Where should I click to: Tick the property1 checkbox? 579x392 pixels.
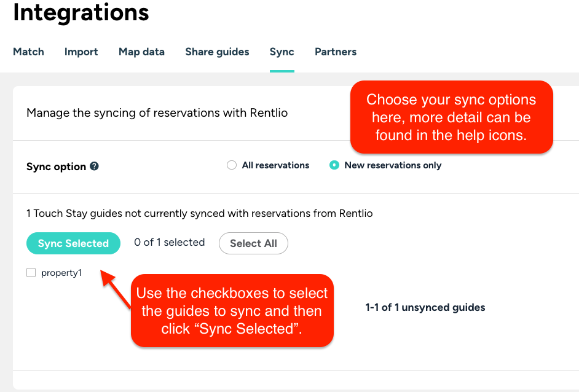31,273
